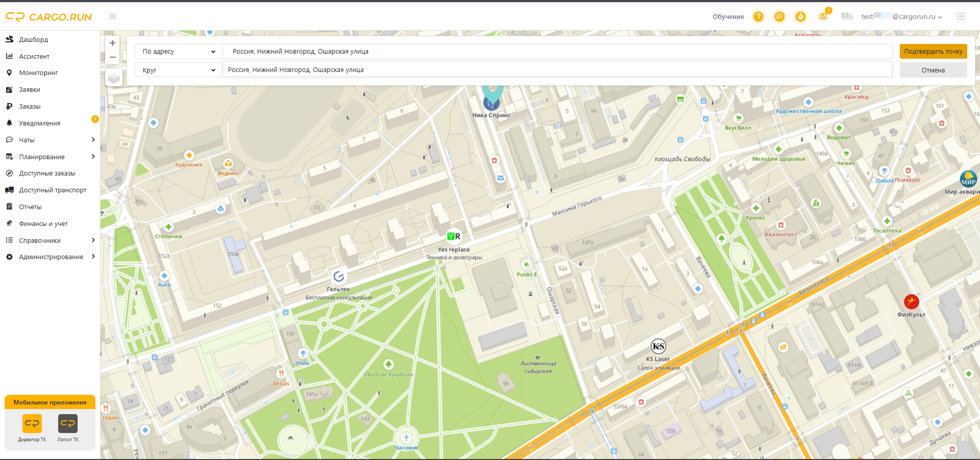Screen dimensions: 980x460
Task: Open map layers selector icon
Action: pyautogui.click(x=114, y=78)
